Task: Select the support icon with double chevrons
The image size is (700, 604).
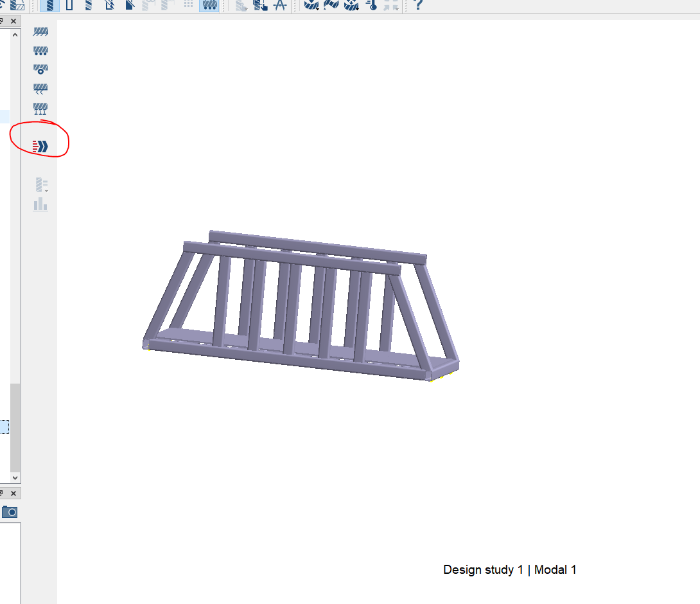Action: [x=41, y=89]
